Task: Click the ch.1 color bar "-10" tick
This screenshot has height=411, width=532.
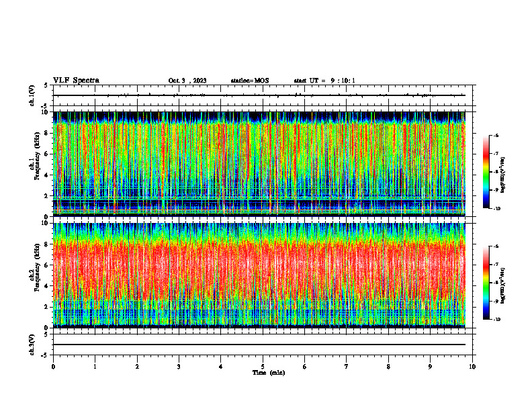Action: click(496, 209)
